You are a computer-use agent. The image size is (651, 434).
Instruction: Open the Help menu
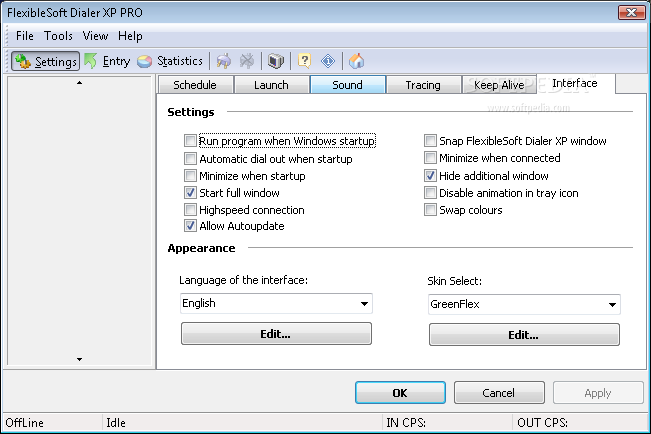130,36
